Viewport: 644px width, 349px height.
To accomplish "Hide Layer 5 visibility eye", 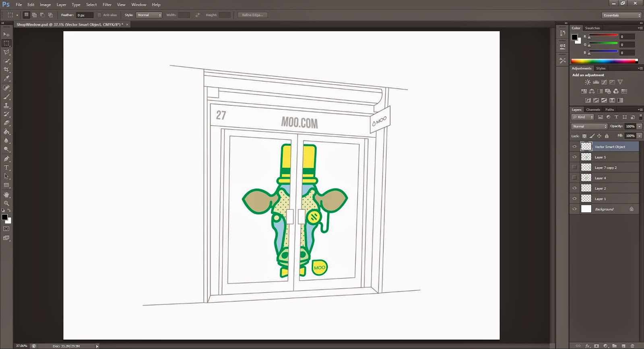I will tap(574, 157).
